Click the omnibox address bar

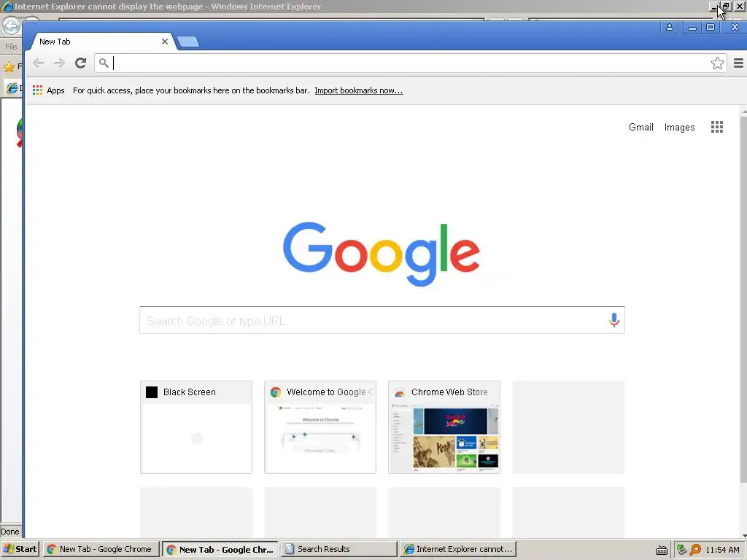411,63
